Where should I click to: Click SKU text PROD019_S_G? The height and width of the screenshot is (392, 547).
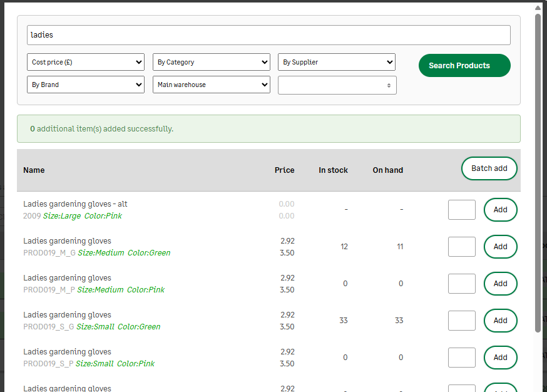click(x=48, y=327)
